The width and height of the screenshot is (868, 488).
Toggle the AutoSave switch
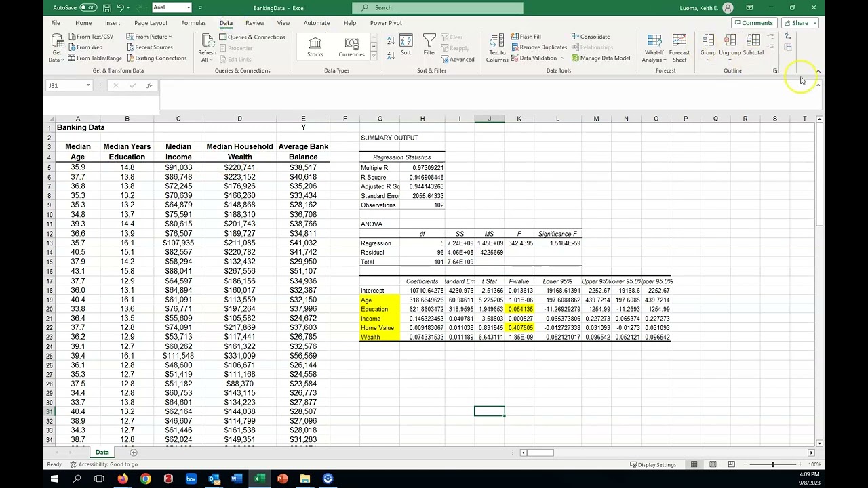pyautogui.click(x=88, y=7)
